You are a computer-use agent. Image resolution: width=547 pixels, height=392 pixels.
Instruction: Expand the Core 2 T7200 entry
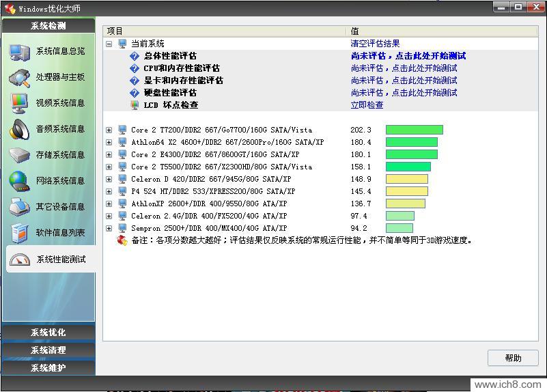click(x=109, y=130)
